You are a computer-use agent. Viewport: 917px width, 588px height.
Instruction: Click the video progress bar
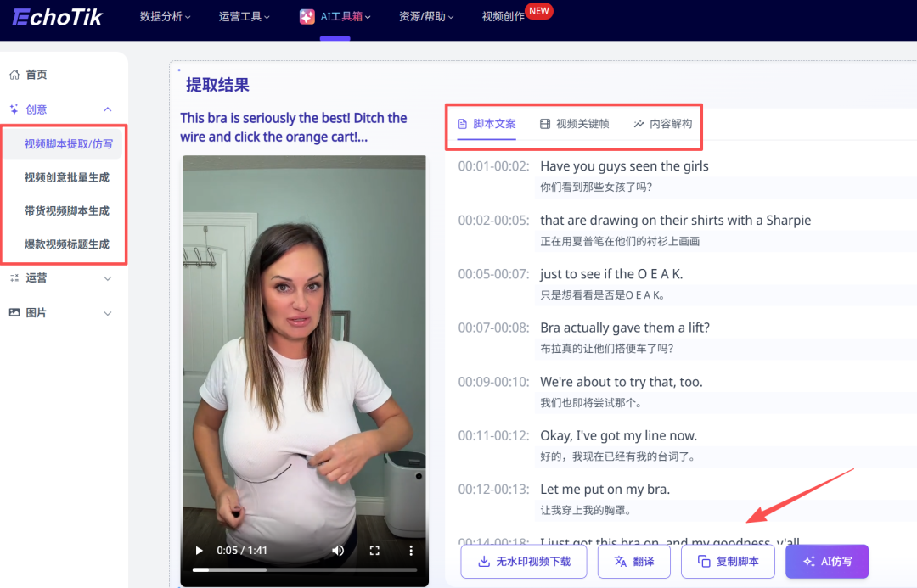[304, 570]
